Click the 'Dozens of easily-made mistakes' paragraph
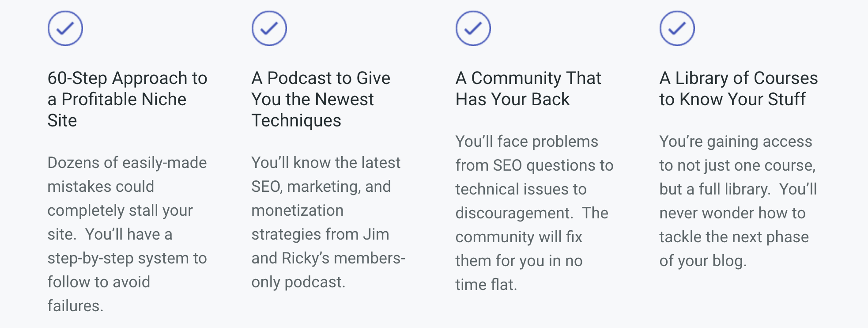Viewport: 868px width, 328px height. (x=127, y=234)
